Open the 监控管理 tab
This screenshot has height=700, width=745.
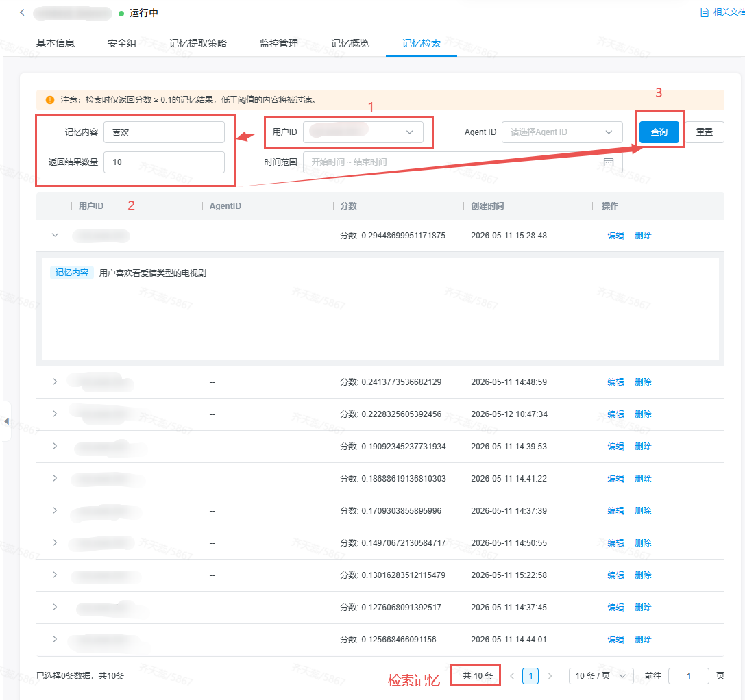(279, 43)
